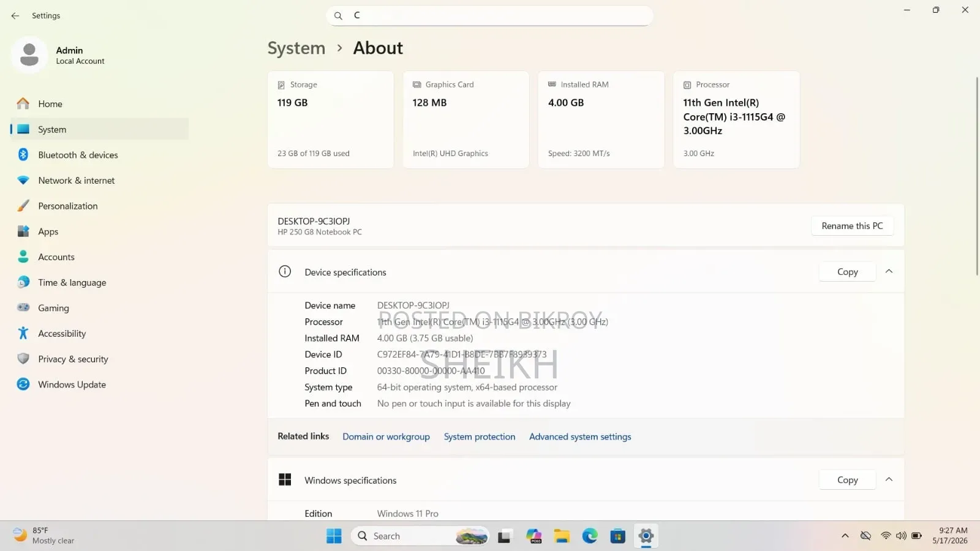The height and width of the screenshot is (551, 980).
Task: Open Bluetooth & devices settings
Action: point(100,155)
